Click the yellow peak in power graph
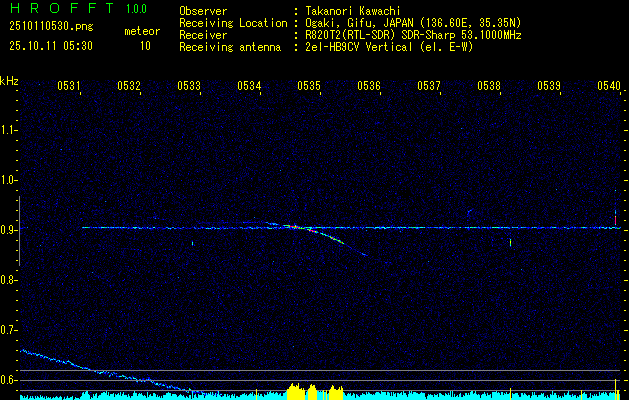Image resolution: width=629 pixels, height=400 pixels. 295,391
